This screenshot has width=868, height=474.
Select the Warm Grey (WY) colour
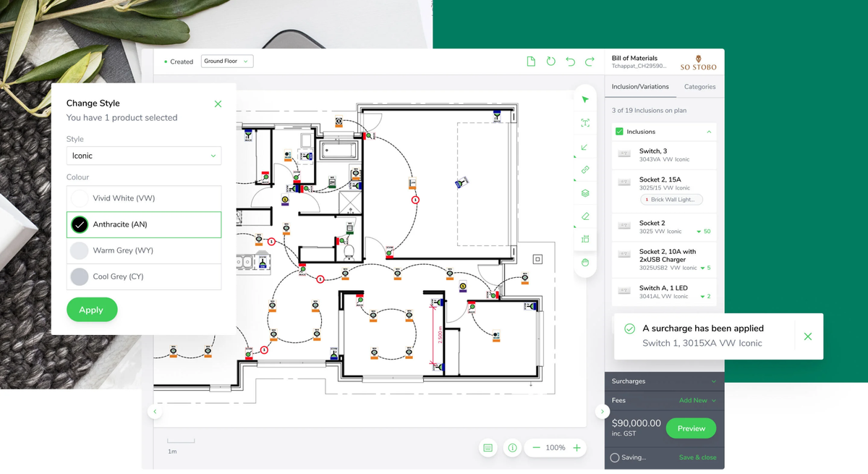[144, 250]
